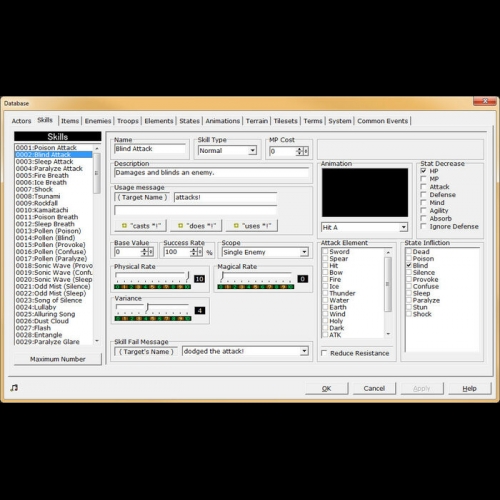Open the animation Hit A dropdown
The width and height of the screenshot is (500, 500).
coord(403,227)
